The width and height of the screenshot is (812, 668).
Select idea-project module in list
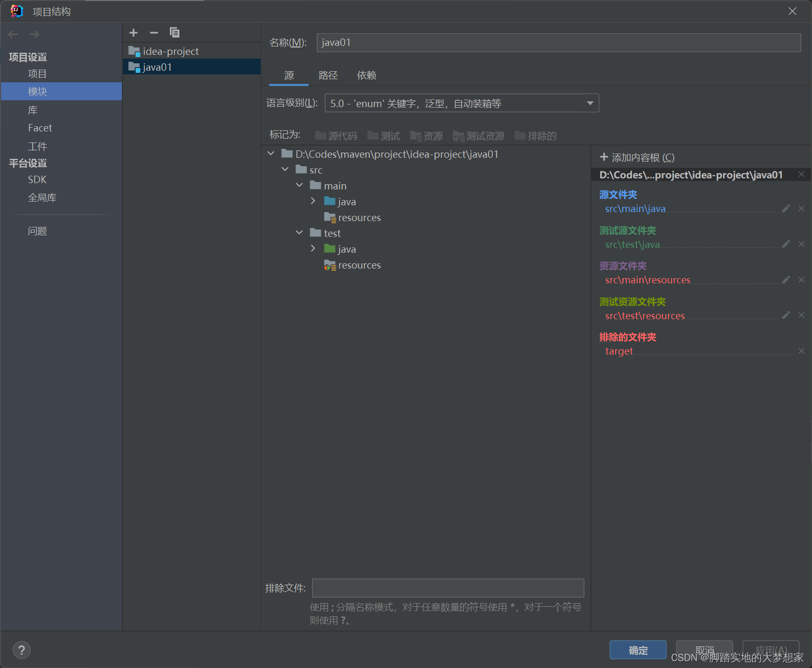(x=192, y=51)
